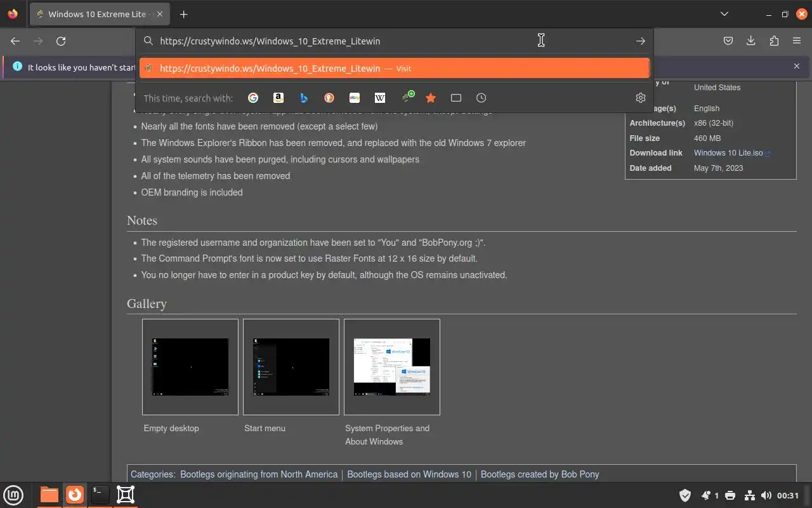Switch to Firefox in the taskbar
812x508 pixels.
click(75, 495)
